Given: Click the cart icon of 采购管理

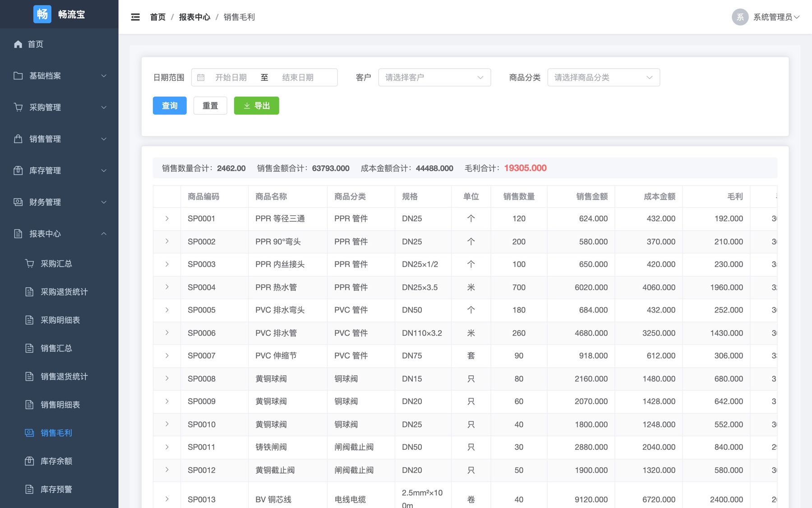Looking at the screenshot, I should click(18, 107).
